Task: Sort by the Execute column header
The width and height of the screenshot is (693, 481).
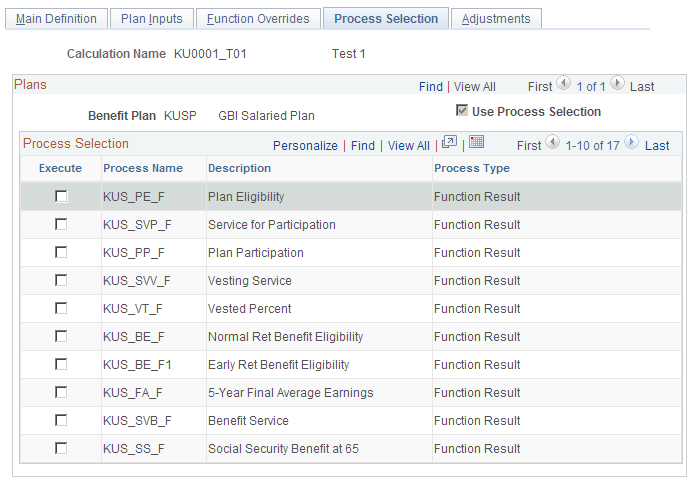Action: tap(61, 168)
